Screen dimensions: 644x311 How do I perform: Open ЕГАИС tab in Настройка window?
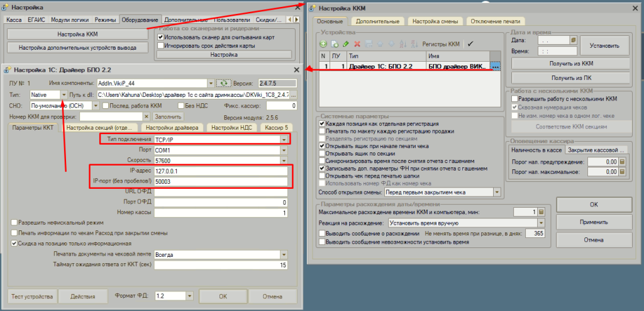36,20
